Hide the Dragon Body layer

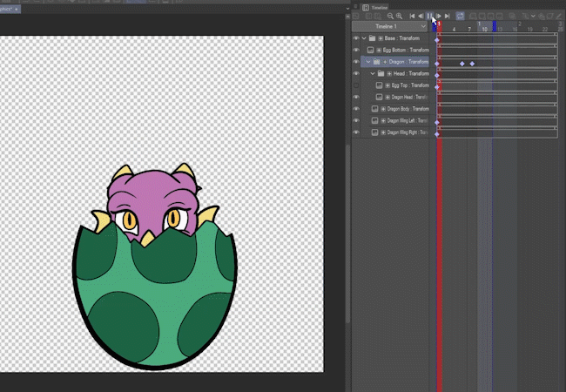356,109
